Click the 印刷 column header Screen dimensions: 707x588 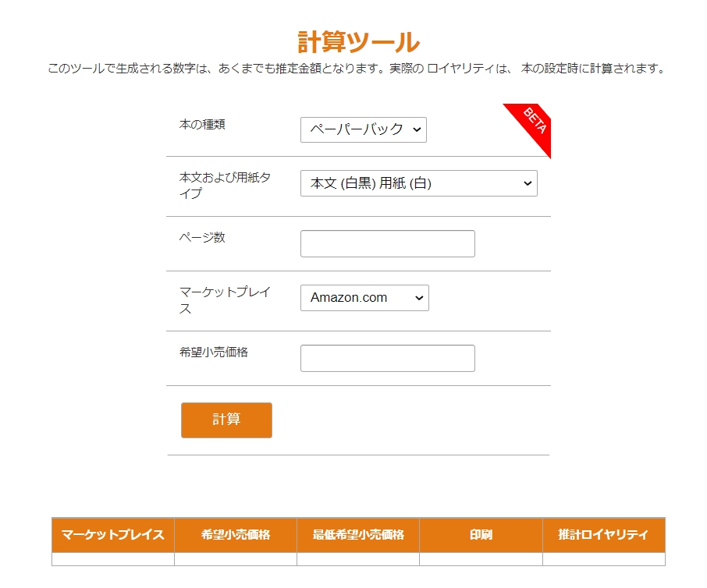click(x=481, y=535)
